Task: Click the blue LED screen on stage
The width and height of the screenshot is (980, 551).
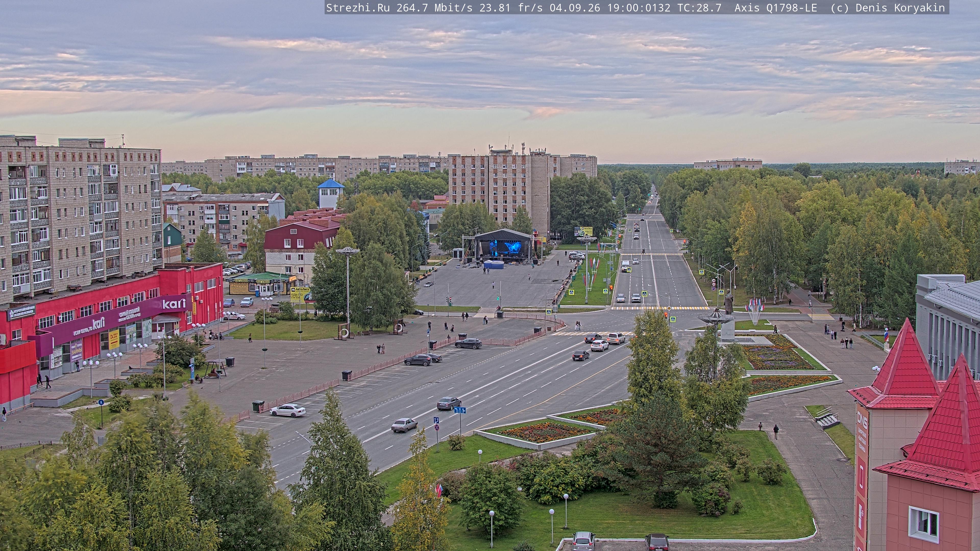Action: click(505, 248)
